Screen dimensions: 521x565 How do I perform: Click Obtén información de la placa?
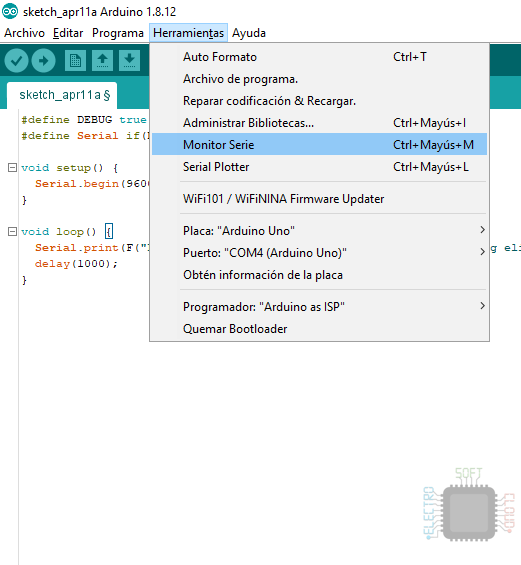[x=319, y=275]
